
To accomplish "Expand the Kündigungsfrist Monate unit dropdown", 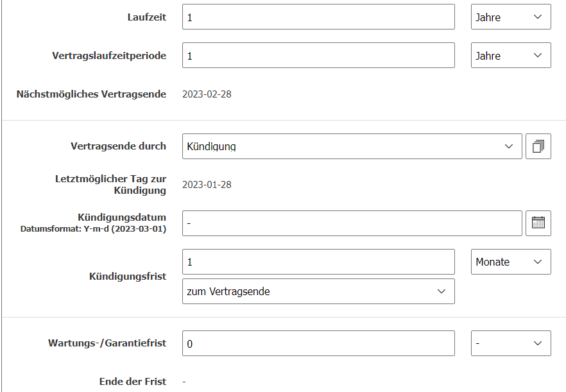I will coord(511,262).
